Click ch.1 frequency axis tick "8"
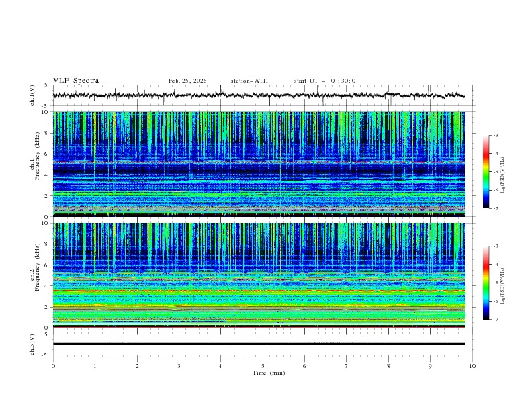 [x=47, y=133]
